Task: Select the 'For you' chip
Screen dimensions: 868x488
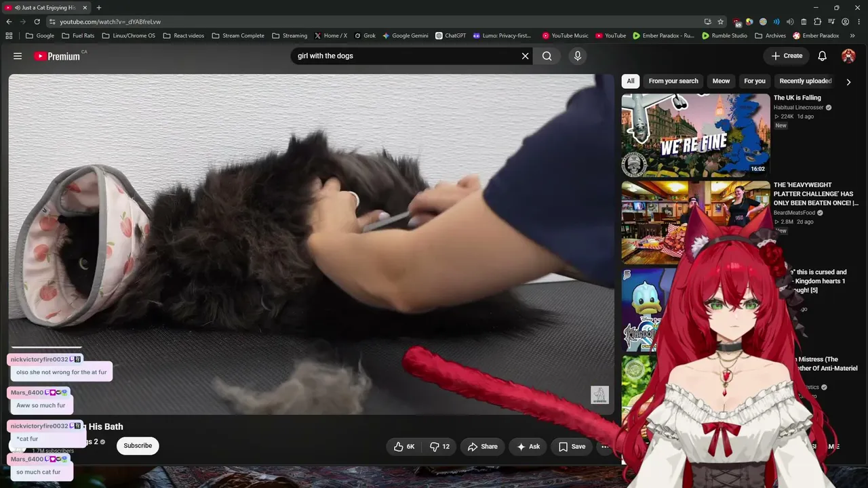Action: click(x=755, y=81)
